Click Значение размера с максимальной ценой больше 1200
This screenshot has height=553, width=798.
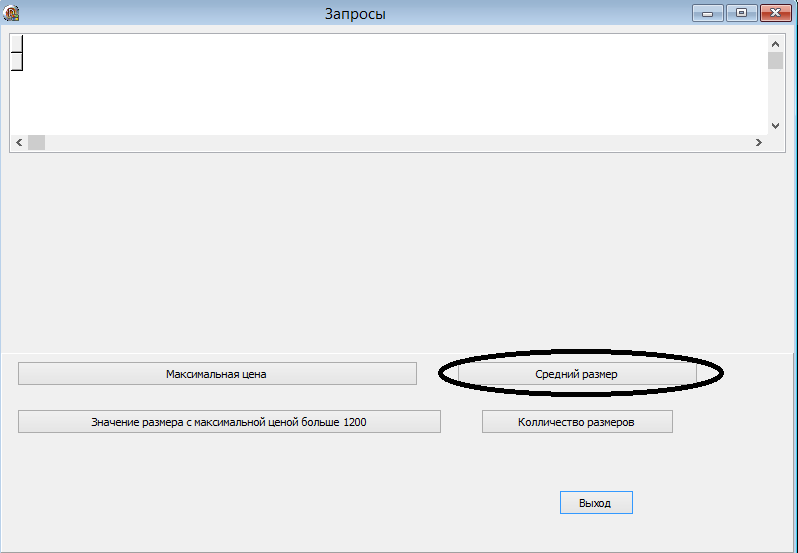tap(229, 422)
